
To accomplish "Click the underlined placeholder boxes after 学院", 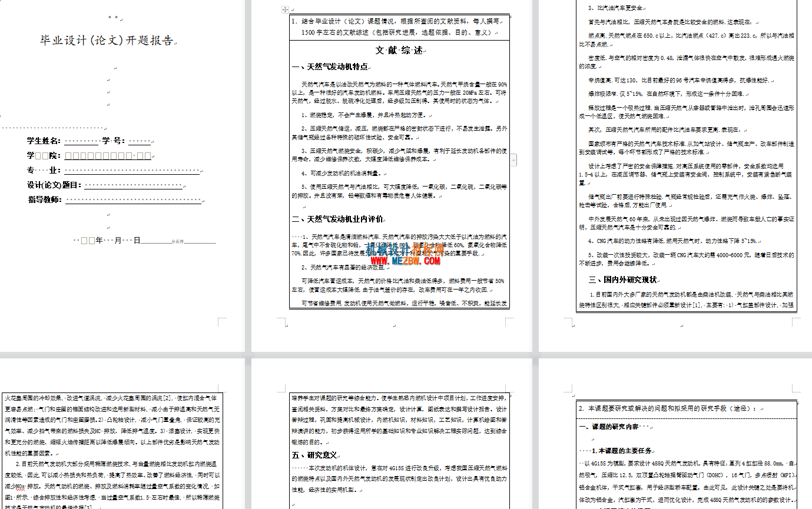I will [108, 156].
